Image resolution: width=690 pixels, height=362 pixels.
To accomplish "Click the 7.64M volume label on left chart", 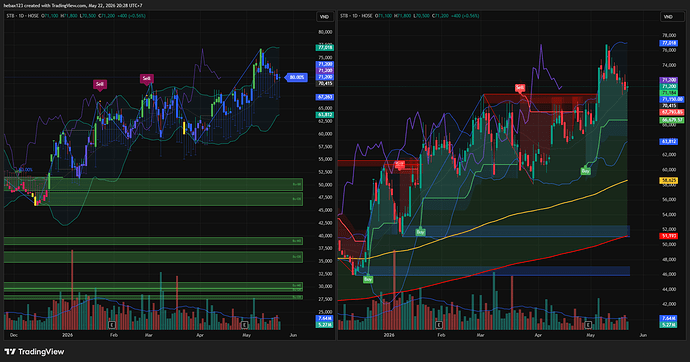I will (x=325, y=318).
